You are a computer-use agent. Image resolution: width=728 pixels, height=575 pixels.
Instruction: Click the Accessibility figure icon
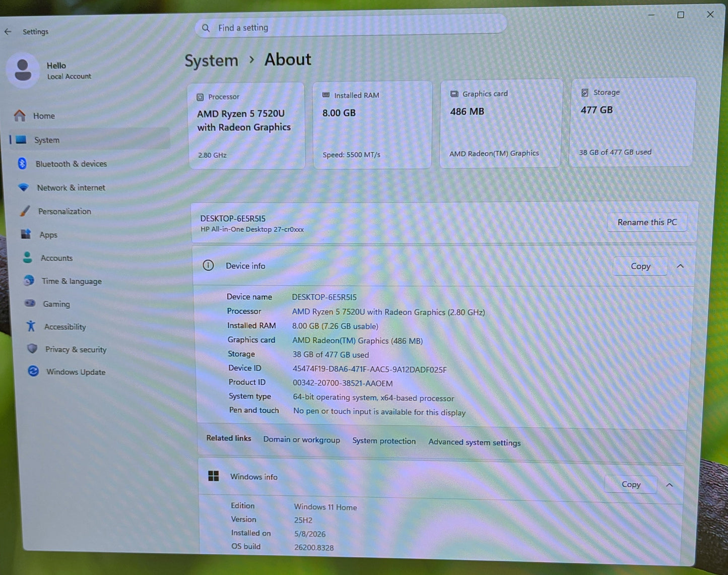(x=31, y=326)
